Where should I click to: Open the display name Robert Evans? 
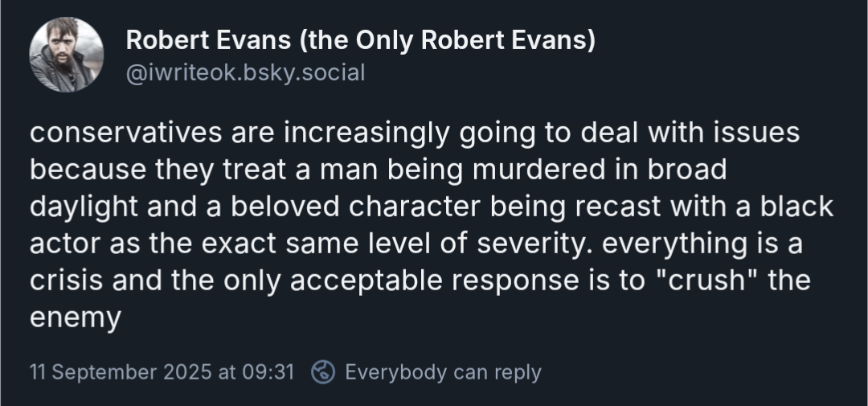tap(360, 40)
